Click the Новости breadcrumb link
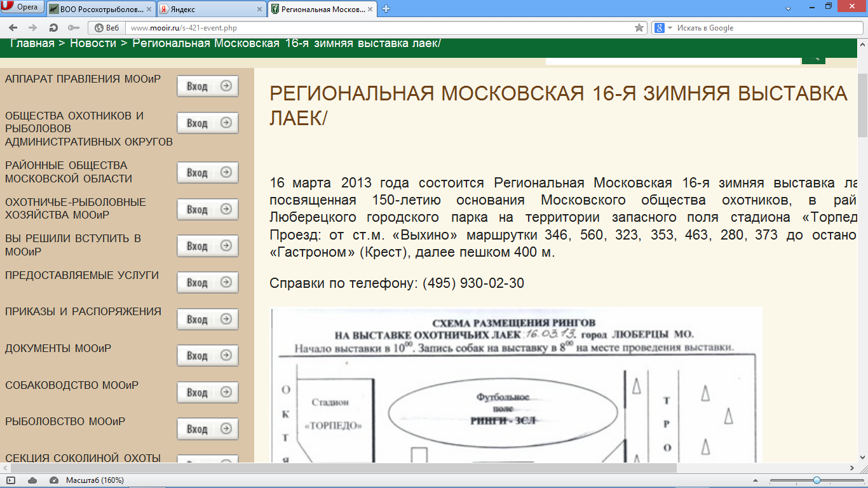 coord(93,43)
